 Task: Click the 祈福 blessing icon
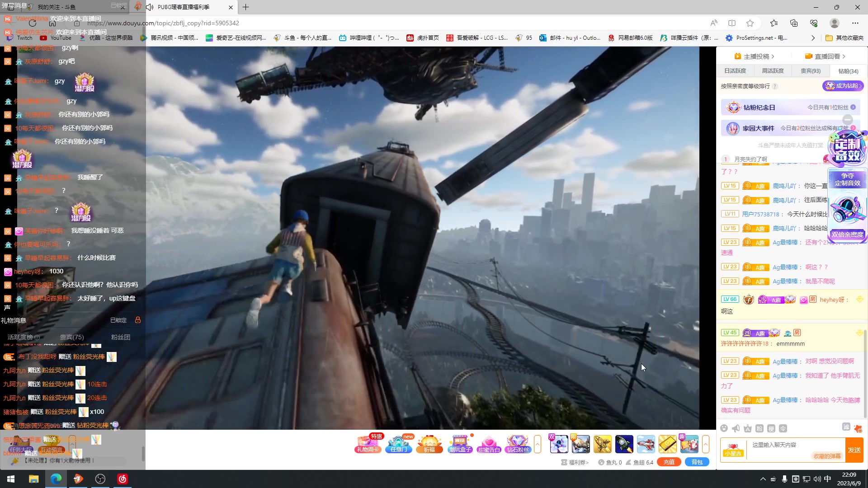click(429, 444)
